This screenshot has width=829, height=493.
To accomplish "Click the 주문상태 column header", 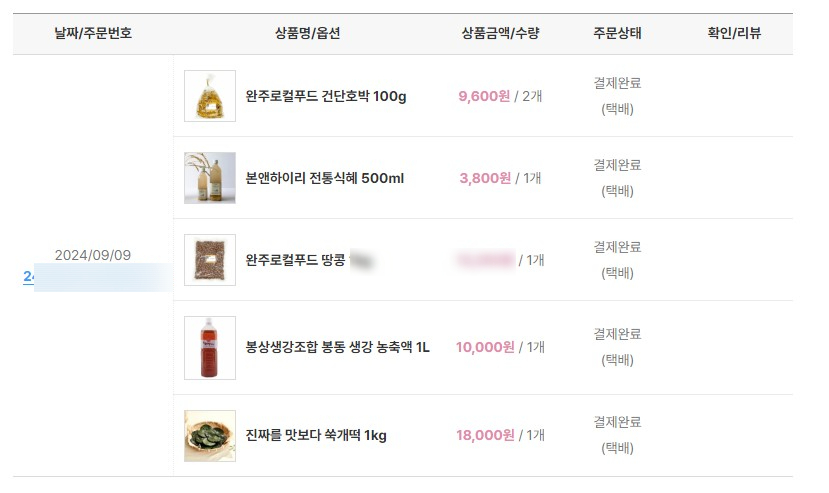I will pos(617,33).
